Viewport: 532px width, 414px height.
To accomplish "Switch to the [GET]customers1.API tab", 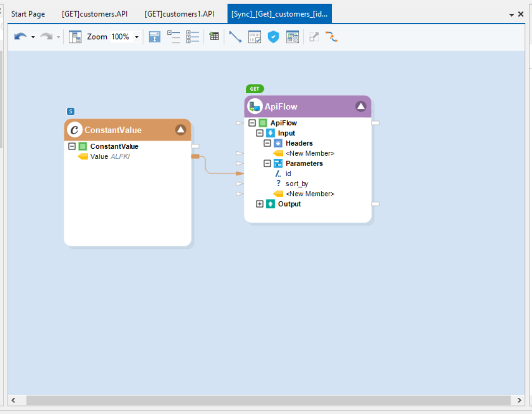I will (x=179, y=14).
